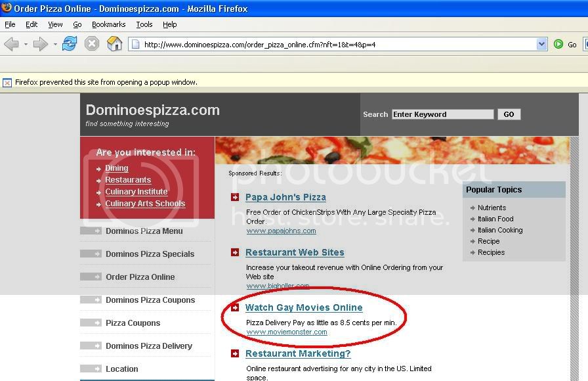The image size is (588, 381).
Task: Click the Firefox logo in title bar
Action: tap(7, 7)
